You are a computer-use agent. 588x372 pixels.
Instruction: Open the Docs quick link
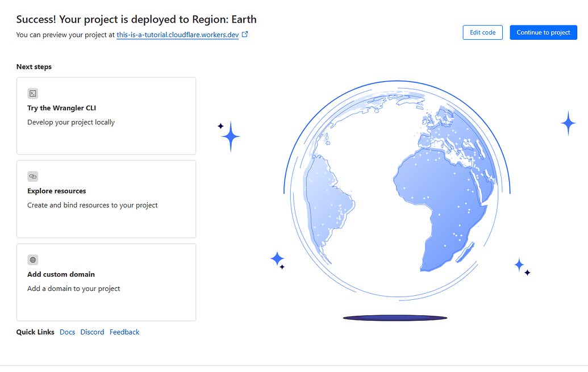(67, 332)
